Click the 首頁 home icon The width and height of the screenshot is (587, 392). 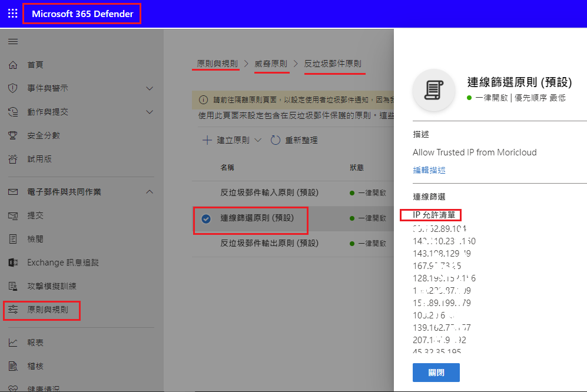tap(13, 65)
